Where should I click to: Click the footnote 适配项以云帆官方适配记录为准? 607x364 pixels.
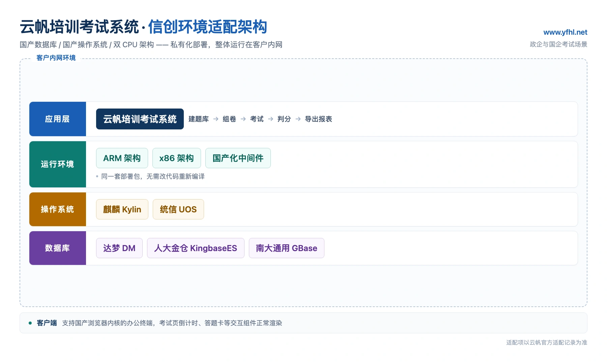click(547, 342)
